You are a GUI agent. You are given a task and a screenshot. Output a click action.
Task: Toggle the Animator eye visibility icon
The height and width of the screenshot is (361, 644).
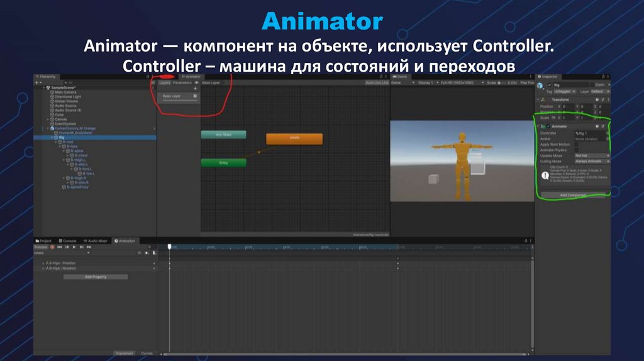tap(196, 82)
